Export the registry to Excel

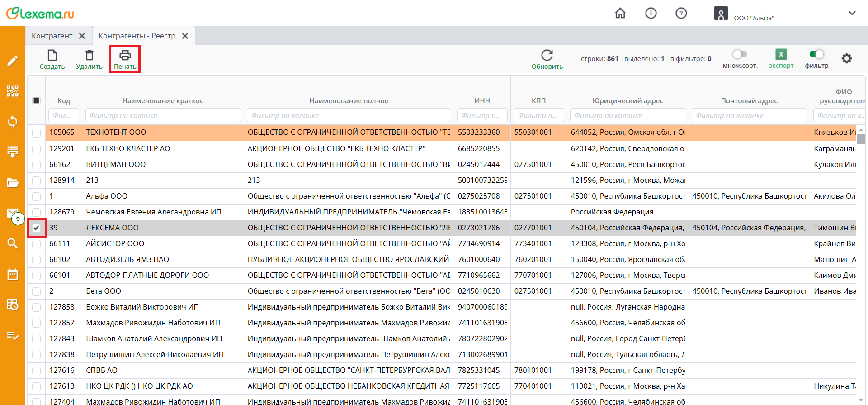click(781, 55)
